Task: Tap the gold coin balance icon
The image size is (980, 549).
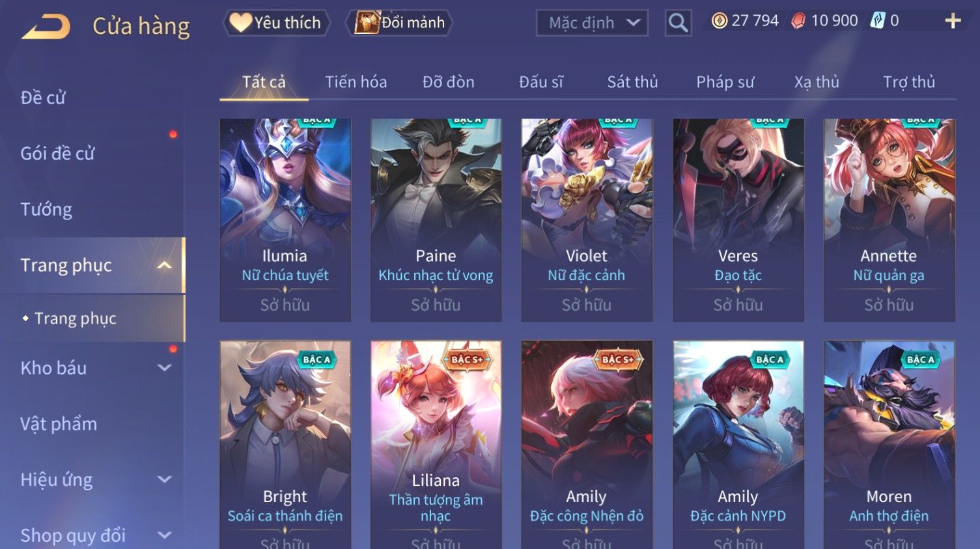Action: click(x=719, y=21)
